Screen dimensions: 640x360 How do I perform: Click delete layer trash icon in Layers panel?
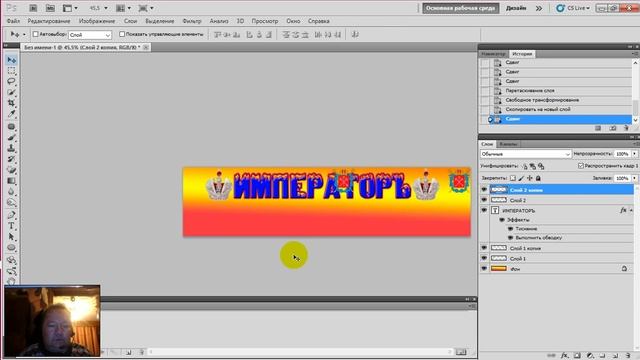628,356
